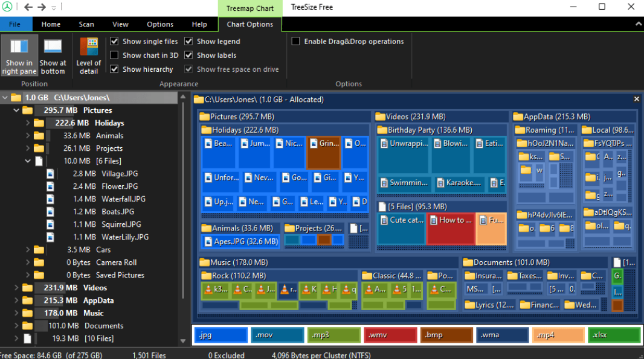Expand the Animals folder in tree
The height and width of the screenshot is (359, 644).
click(x=28, y=136)
